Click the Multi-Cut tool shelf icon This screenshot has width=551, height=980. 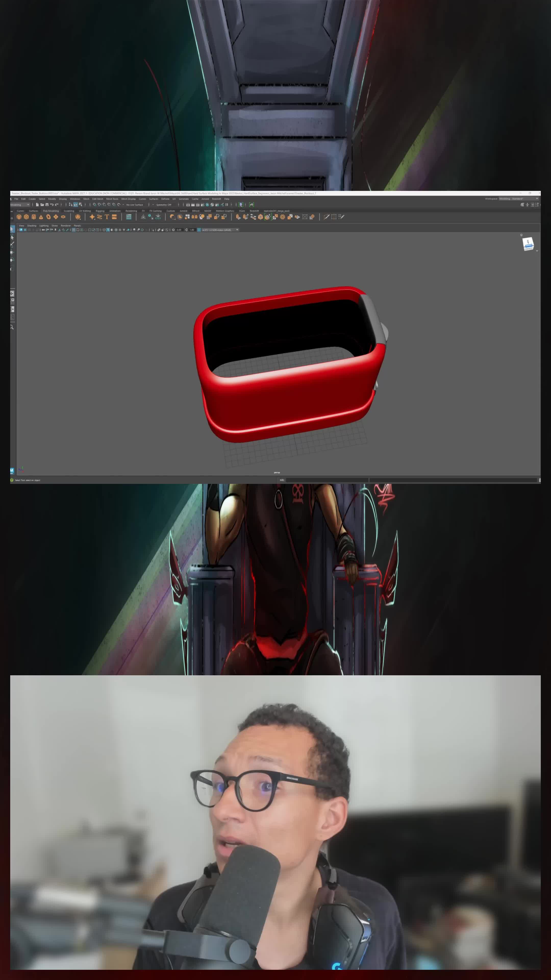(x=326, y=217)
